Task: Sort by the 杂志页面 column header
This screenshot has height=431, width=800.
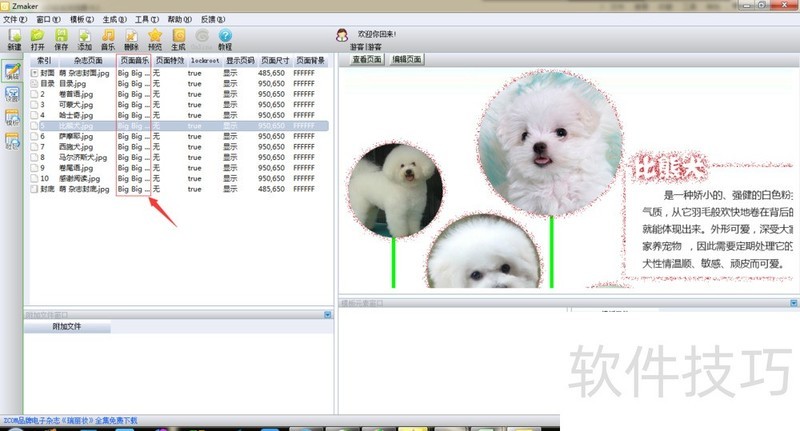Action: [88, 60]
